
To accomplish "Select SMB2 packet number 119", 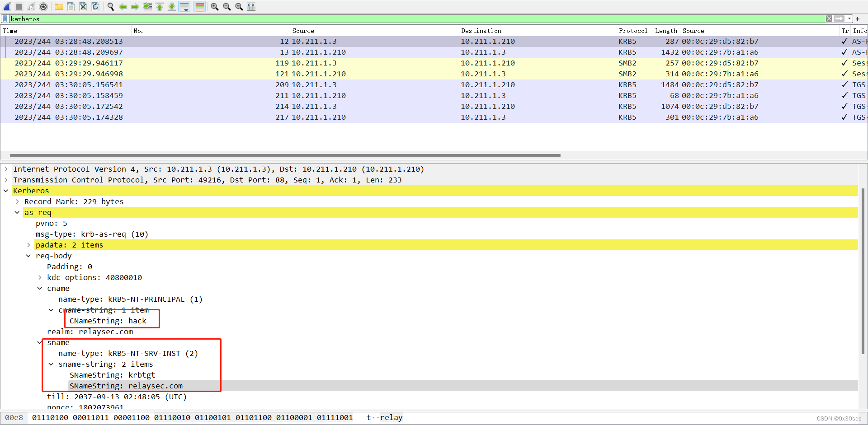I will click(x=434, y=63).
